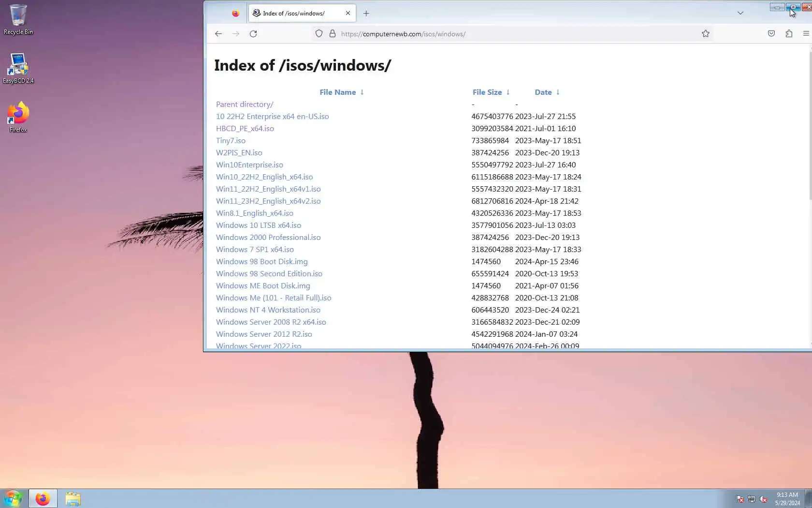812x508 pixels.
Task: Click the page's vertical scrollbar thumb
Action: (810, 126)
